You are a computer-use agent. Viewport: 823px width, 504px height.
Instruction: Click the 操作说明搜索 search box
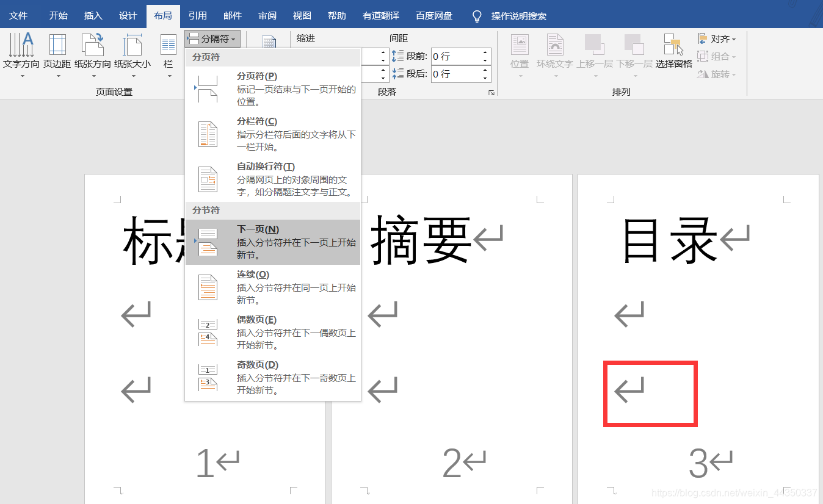[519, 16]
